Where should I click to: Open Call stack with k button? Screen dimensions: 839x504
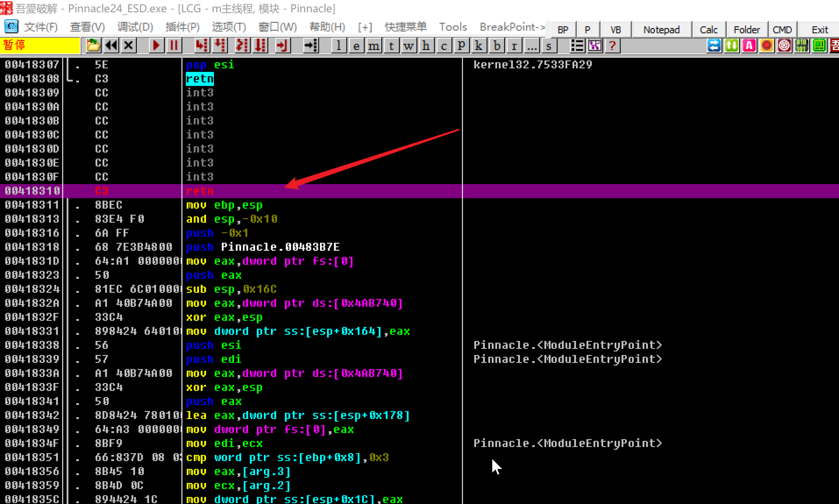[x=479, y=45]
